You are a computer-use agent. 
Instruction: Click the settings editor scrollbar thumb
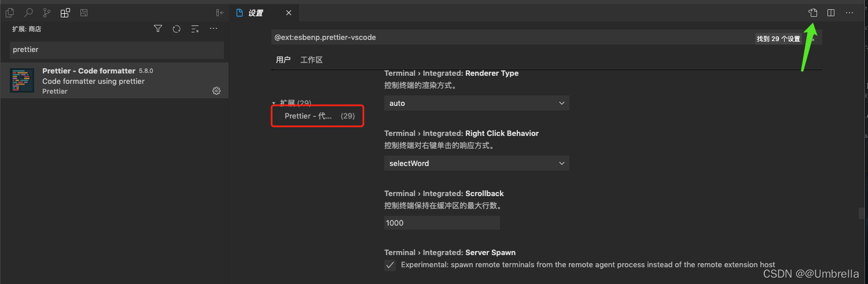point(862,213)
